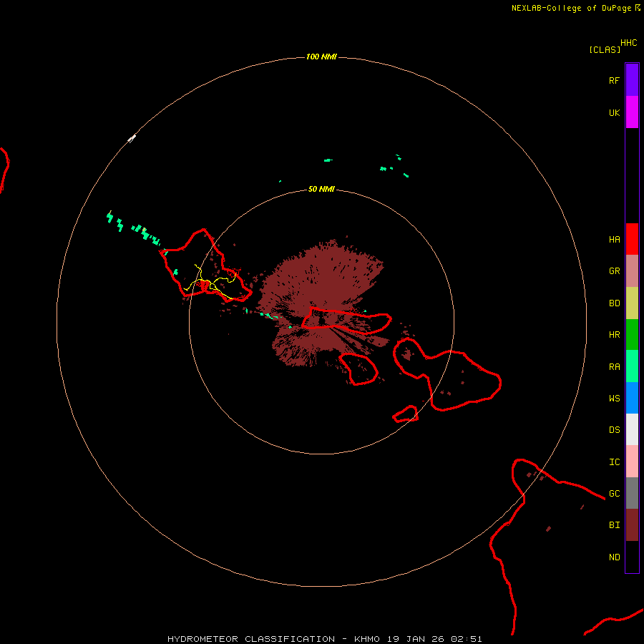Click the BD legend label
Viewport: 644px width, 644px height.
614,303
